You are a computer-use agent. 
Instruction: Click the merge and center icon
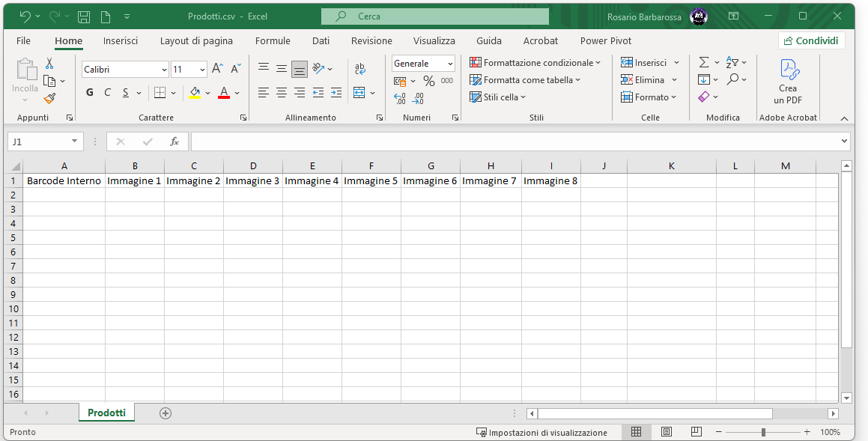pyautogui.click(x=359, y=92)
